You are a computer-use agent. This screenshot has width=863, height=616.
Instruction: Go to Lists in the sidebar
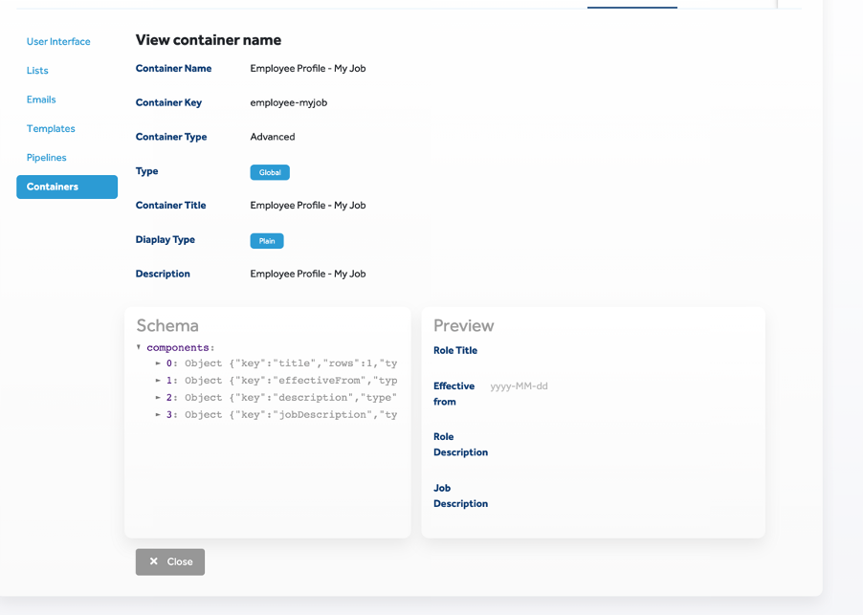coord(37,71)
